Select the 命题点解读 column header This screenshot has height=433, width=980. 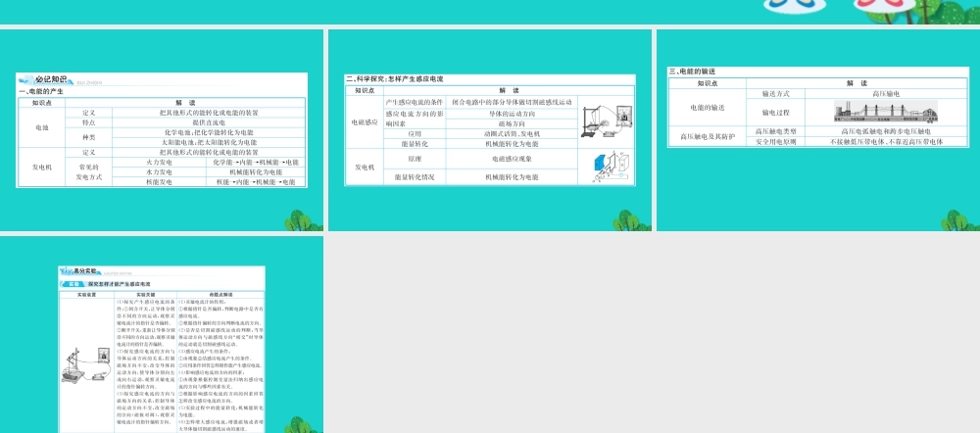(220, 294)
